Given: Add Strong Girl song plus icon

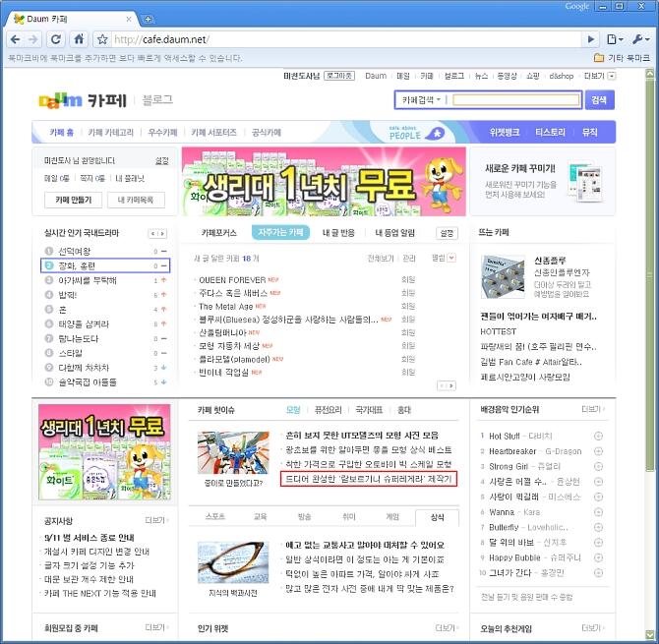Looking at the screenshot, I should pos(598,466).
